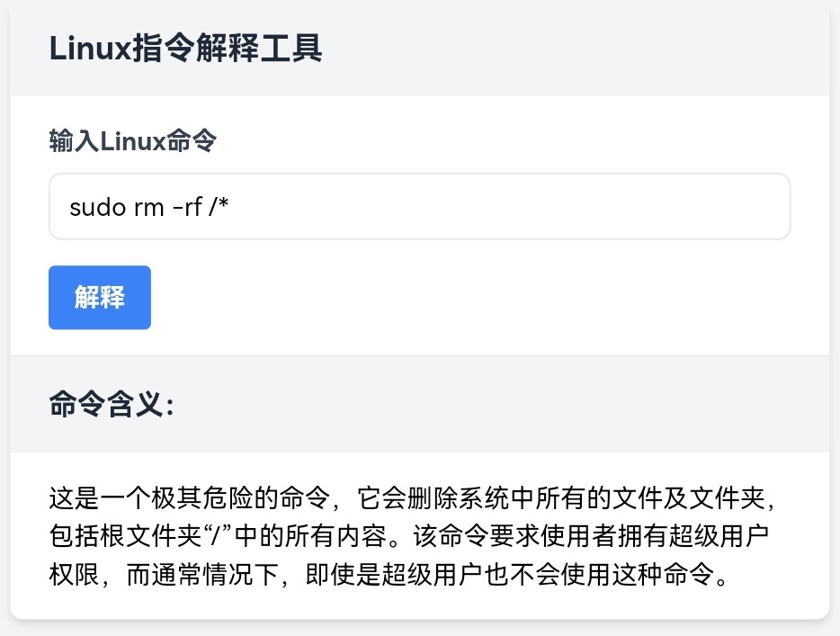Screen dimensions: 840x636
Task: Click the 输入Linux命令 label
Action: (132, 141)
